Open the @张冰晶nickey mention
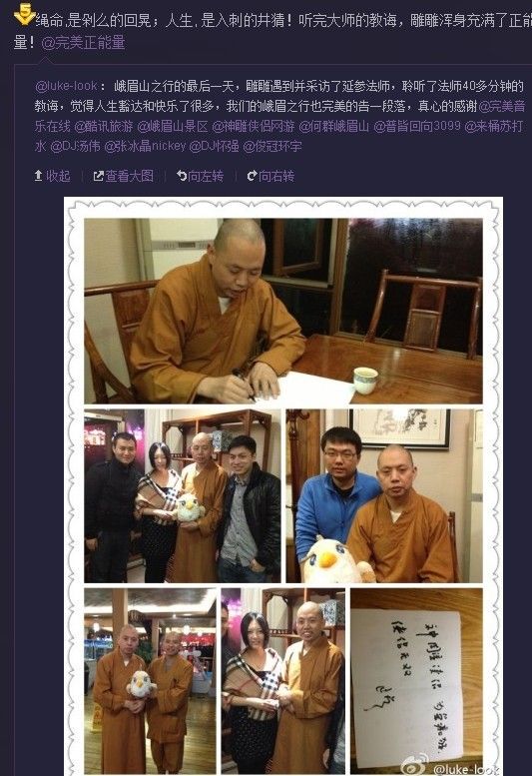532x776 pixels. pyautogui.click(x=145, y=146)
